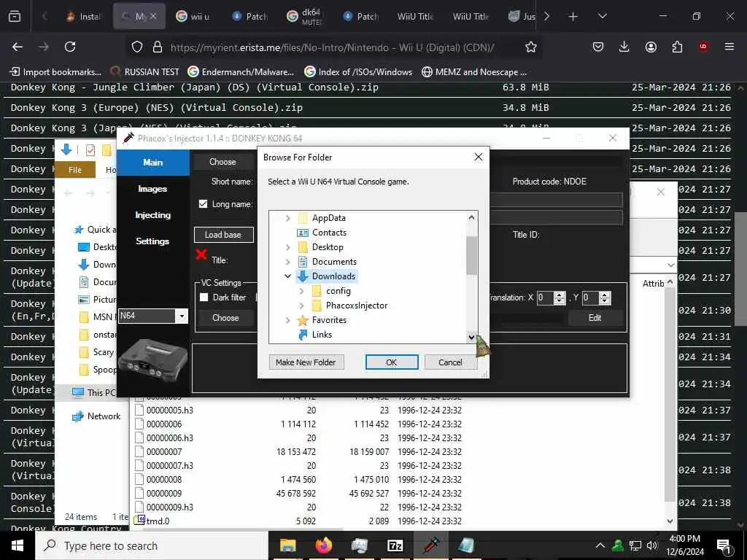Click the Windows taskbar search box
The height and width of the screenshot is (560, 747).
(x=152, y=545)
